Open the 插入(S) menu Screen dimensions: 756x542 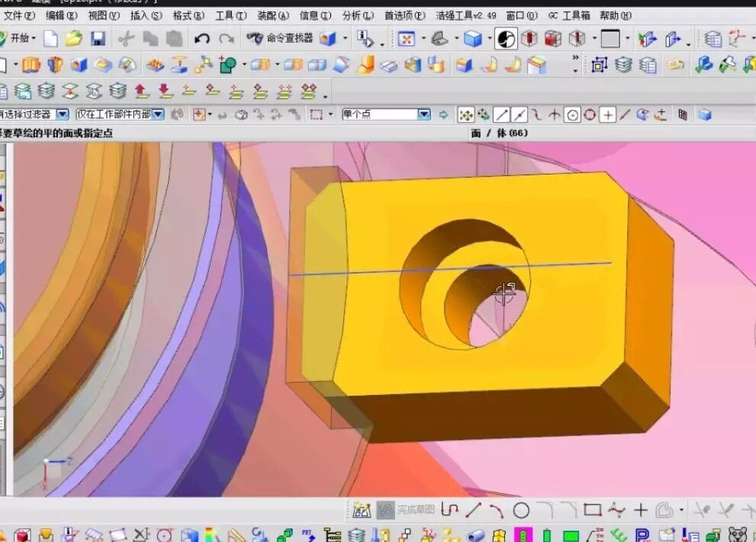click(x=146, y=15)
